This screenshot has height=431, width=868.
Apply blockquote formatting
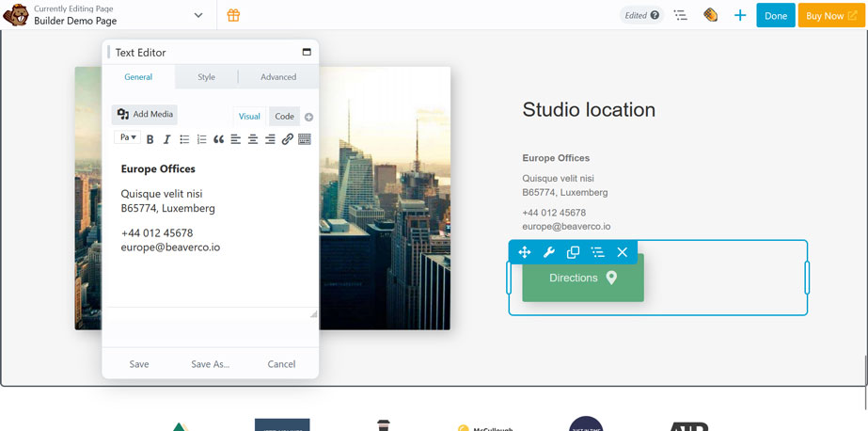click(x=219, y=139)
